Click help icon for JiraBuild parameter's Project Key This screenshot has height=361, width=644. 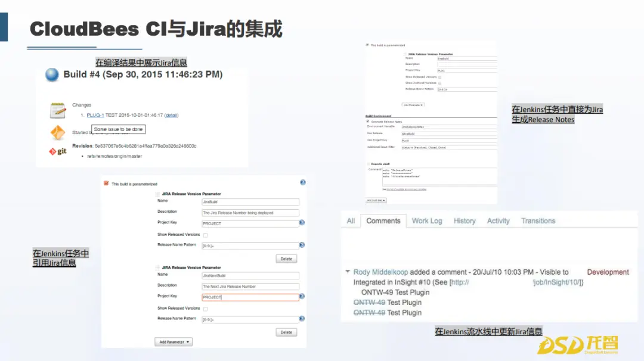tap(302, 223)
